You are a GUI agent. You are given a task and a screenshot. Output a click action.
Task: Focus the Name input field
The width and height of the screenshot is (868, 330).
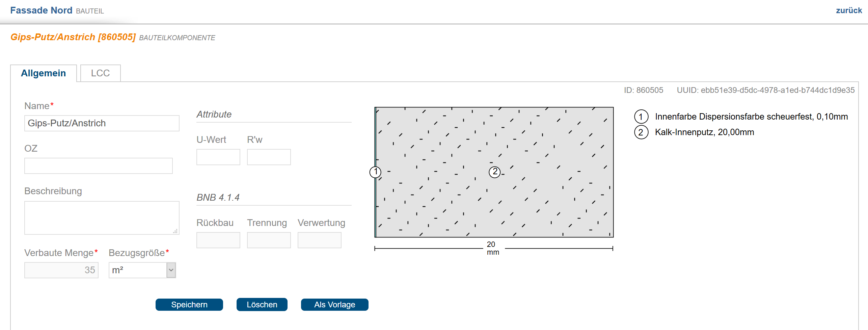tap(102, 123)
